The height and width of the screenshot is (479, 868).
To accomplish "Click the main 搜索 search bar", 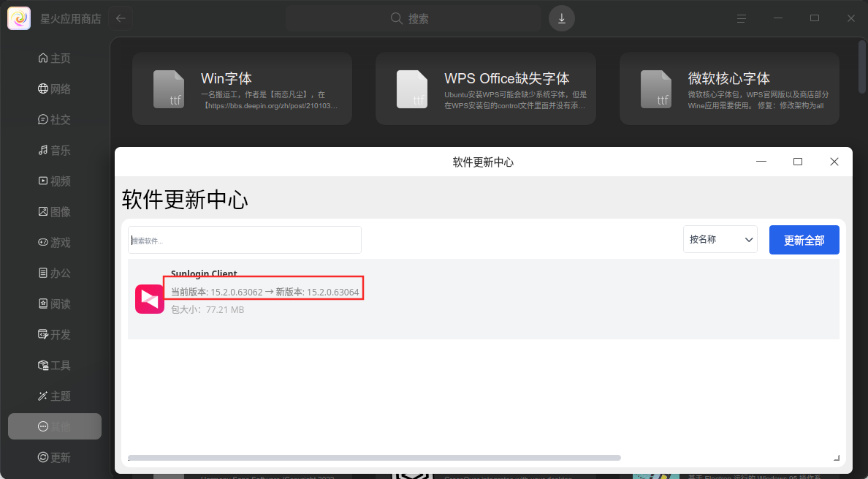I will pyautogui.click(x=414, y=19).
